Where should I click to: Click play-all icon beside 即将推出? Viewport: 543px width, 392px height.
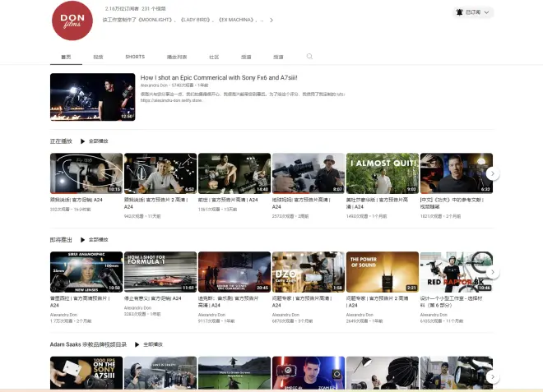[82, 240]
